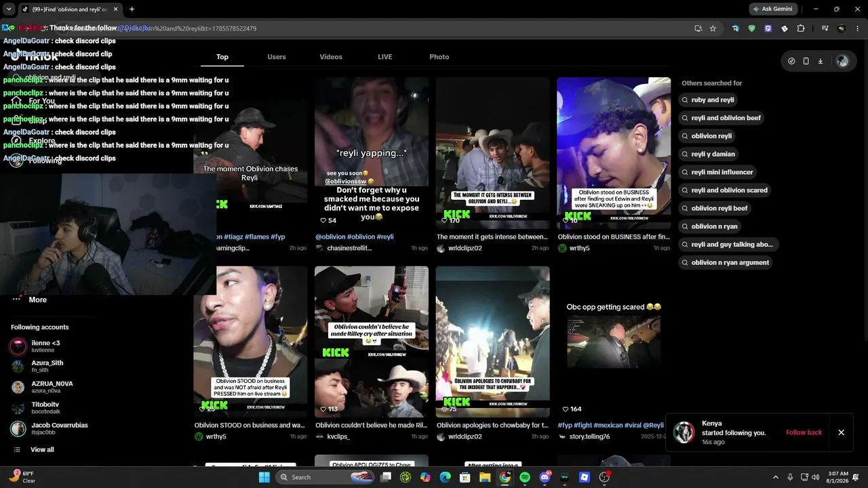868x488 pixels.
Task: Show hidden system tray icons
Action: point(776,477)
